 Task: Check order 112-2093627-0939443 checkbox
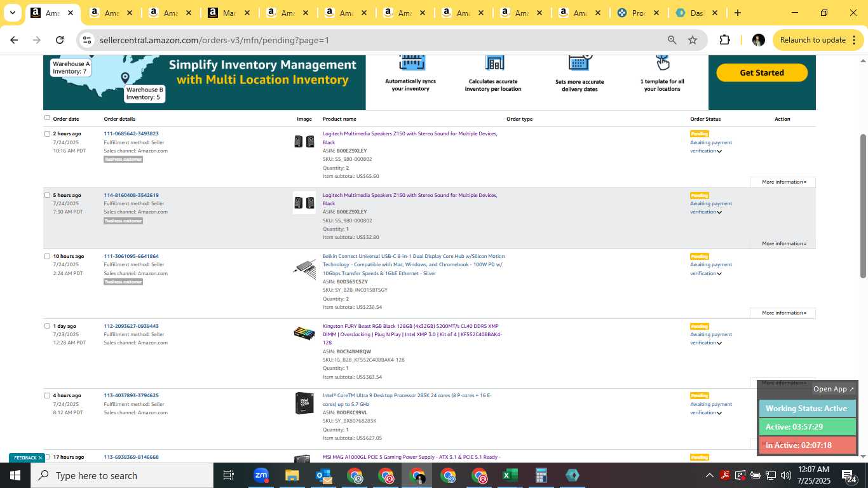[47, 326]
